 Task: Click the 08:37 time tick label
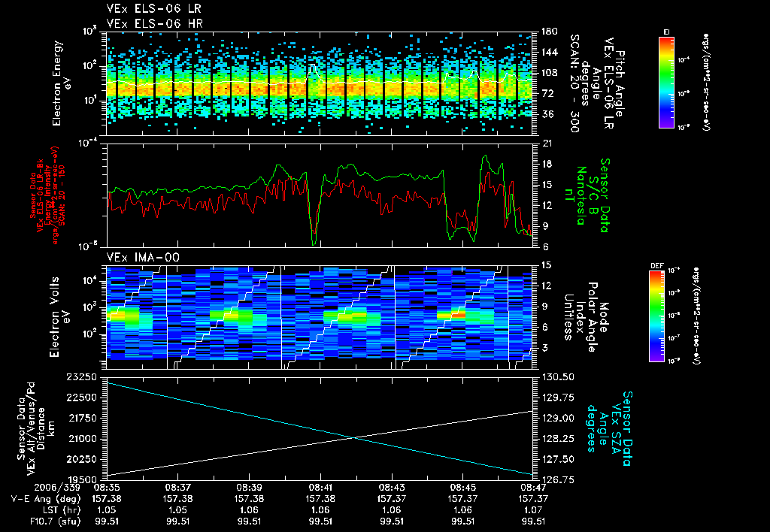click(177, 488)
